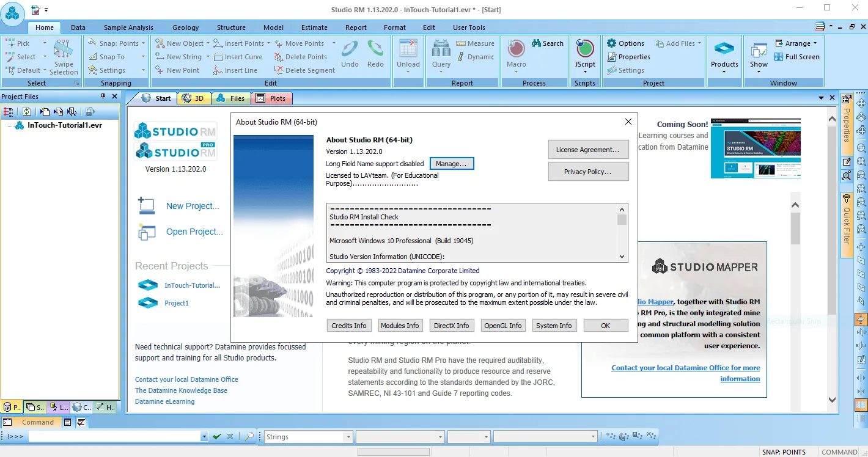The width and height of the screenshot is (868, 457).
Task: Toggle auto-hide pin on Project Files panel
Action: tap(103, 97)
